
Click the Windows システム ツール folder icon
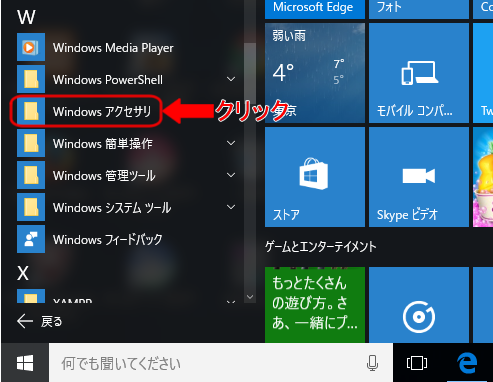(31, 207)
